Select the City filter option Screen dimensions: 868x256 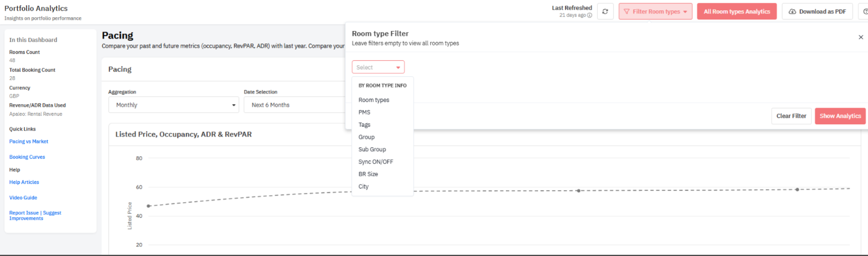pos(363,187)
